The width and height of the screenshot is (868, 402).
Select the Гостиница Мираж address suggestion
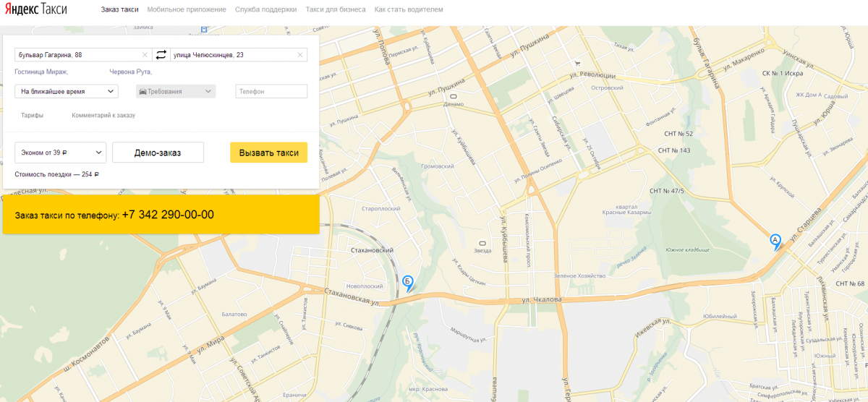coord(41,72)
